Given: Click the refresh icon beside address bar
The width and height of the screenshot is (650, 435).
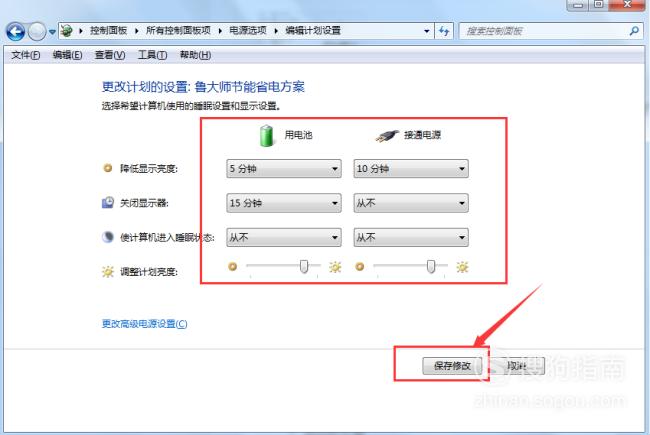Looking at the screenshot, I should pos(444,31).
